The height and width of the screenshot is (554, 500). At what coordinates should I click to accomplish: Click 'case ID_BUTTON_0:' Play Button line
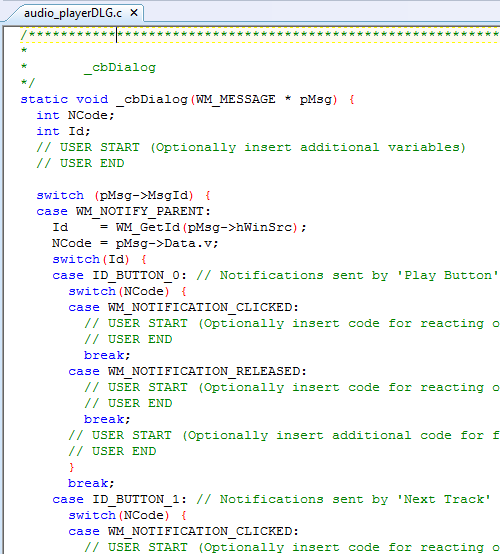(275, 275)
